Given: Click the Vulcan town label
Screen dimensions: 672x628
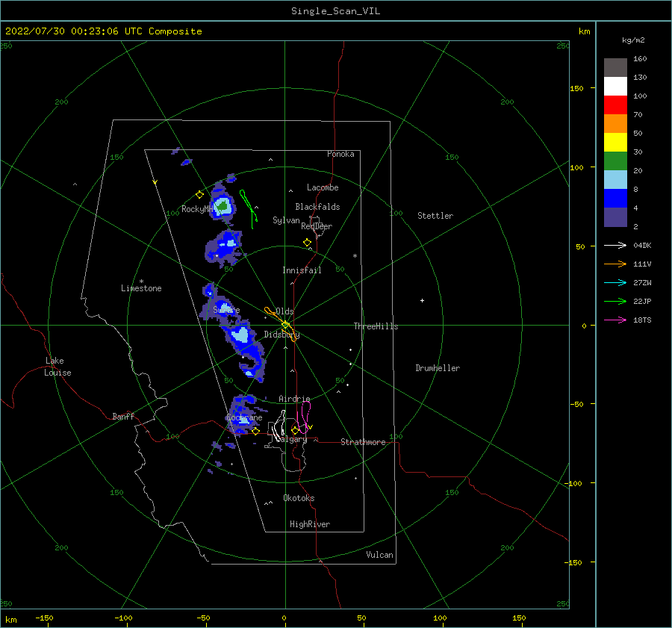Looking at the screenshot, I should pos(379,555).
